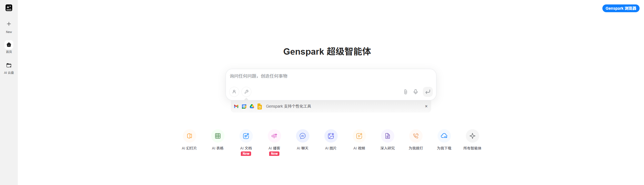This screenshot has height=185, width=644.
Task: Click the New badge under AI 文档
Action: [246, 154]
